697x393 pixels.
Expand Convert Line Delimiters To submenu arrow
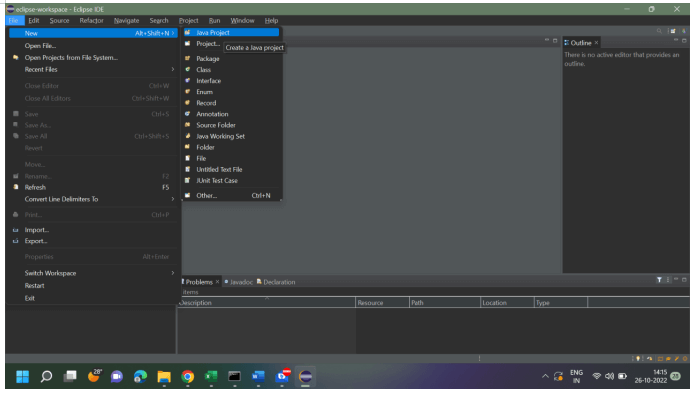point(172,199)
